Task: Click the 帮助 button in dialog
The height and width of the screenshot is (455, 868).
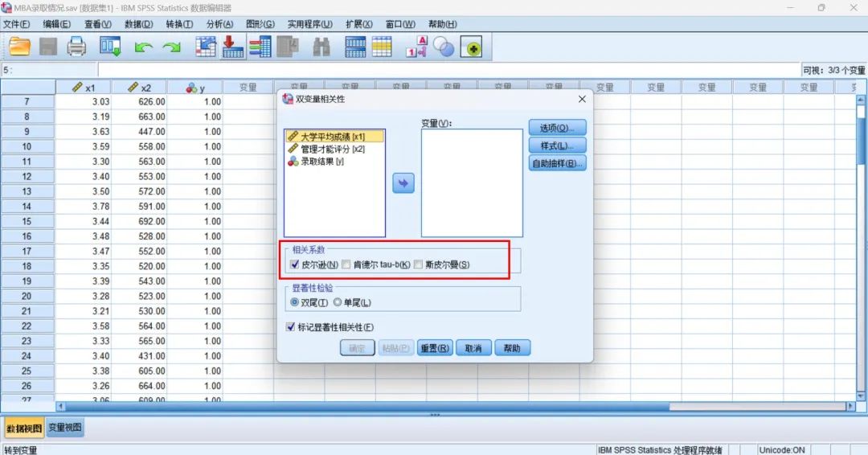Action: 512,348
